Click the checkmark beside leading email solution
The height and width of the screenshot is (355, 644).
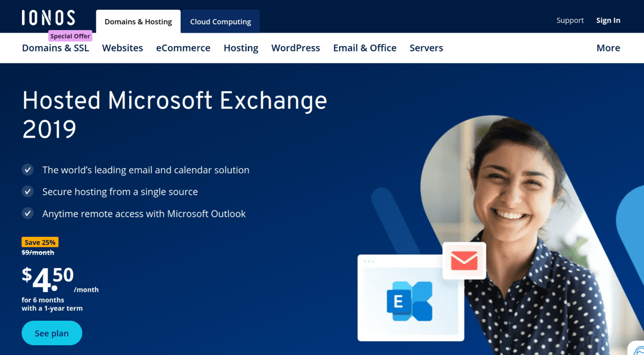click(27, 169)
